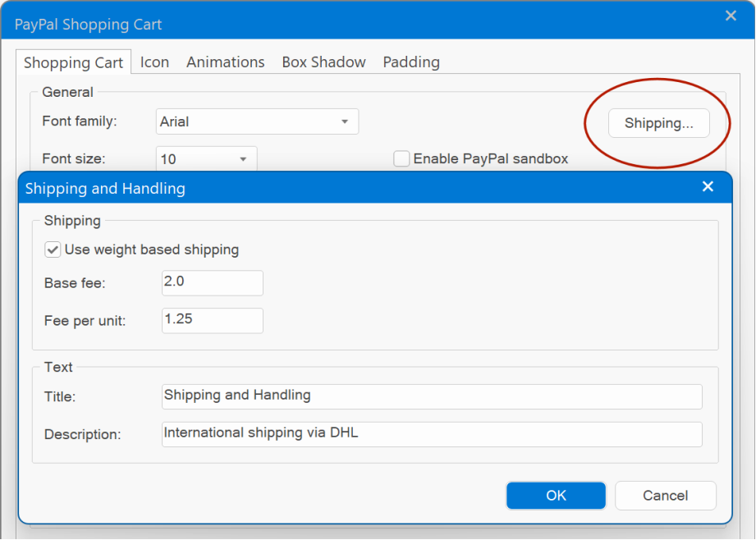Viewport: 756px width, 540px height.
Task: Click the Font size label
Action: 74,158
